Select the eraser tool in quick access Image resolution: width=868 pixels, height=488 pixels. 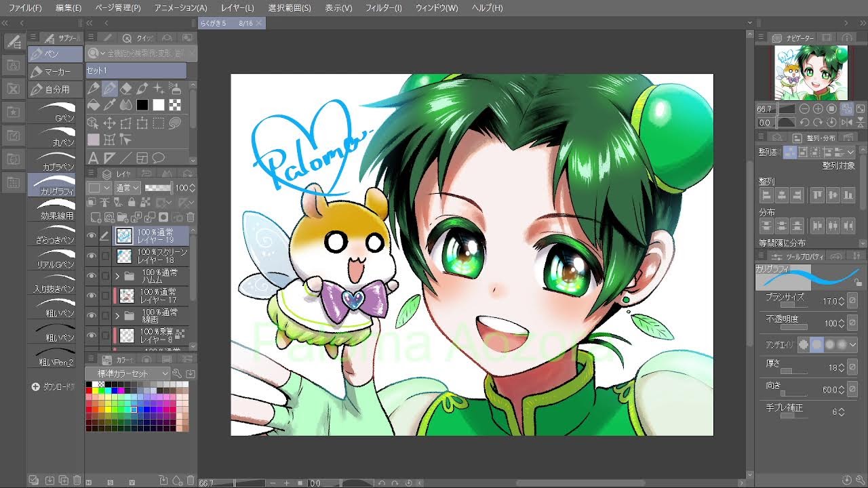pyautogui.click(x=125, y=89)
